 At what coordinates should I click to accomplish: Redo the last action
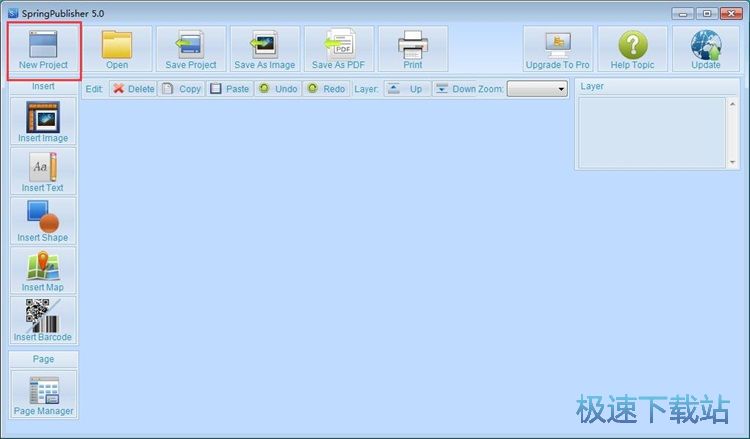click(x=326, y=89)
